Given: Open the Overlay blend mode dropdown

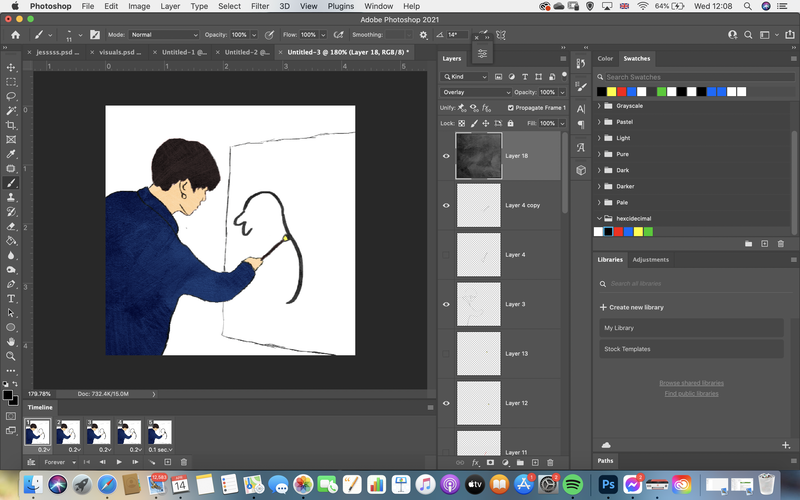Looking at the screenshot, I should click(476, 92).
